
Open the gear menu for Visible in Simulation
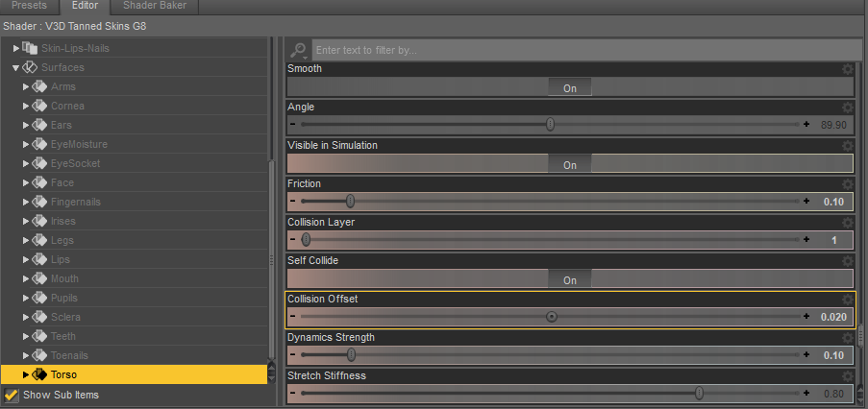pos(848,146)
